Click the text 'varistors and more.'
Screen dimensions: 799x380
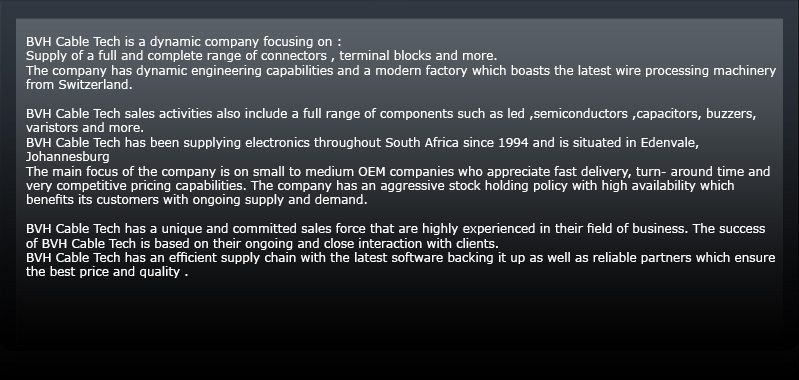tap(85, 127)
